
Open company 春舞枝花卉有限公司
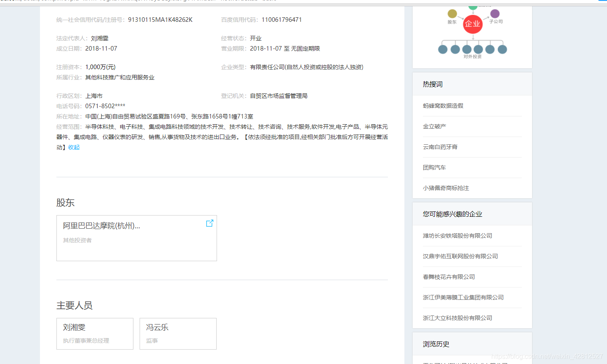click(x=449, y=277)
